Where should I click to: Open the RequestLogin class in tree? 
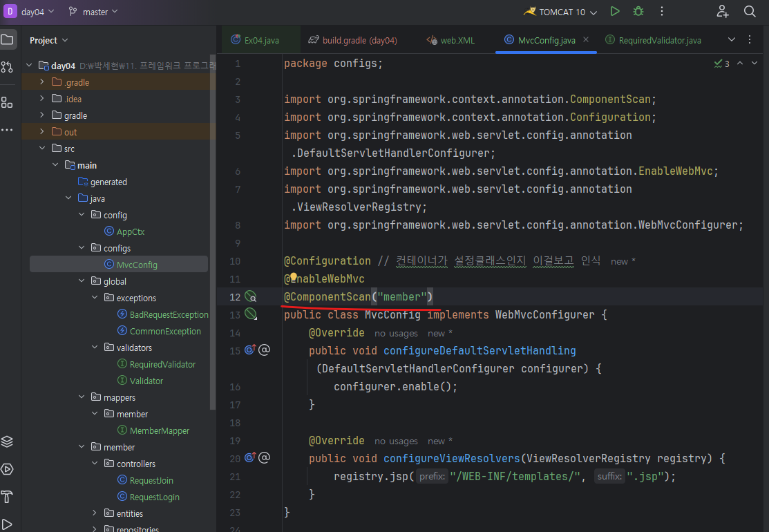click(154, 497)
